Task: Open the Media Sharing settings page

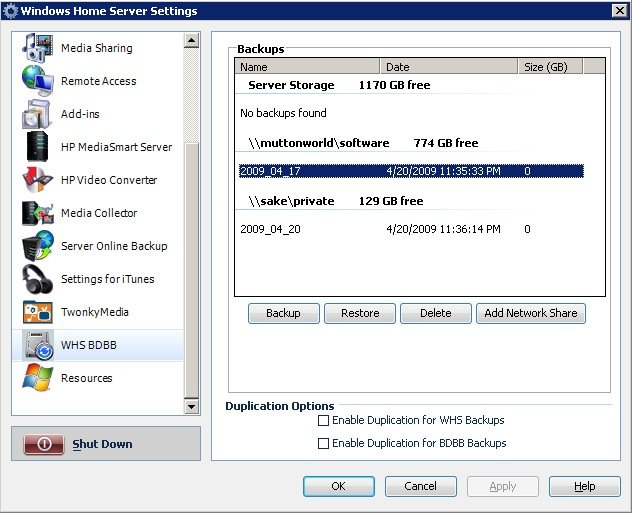Action: coord(97,48)
